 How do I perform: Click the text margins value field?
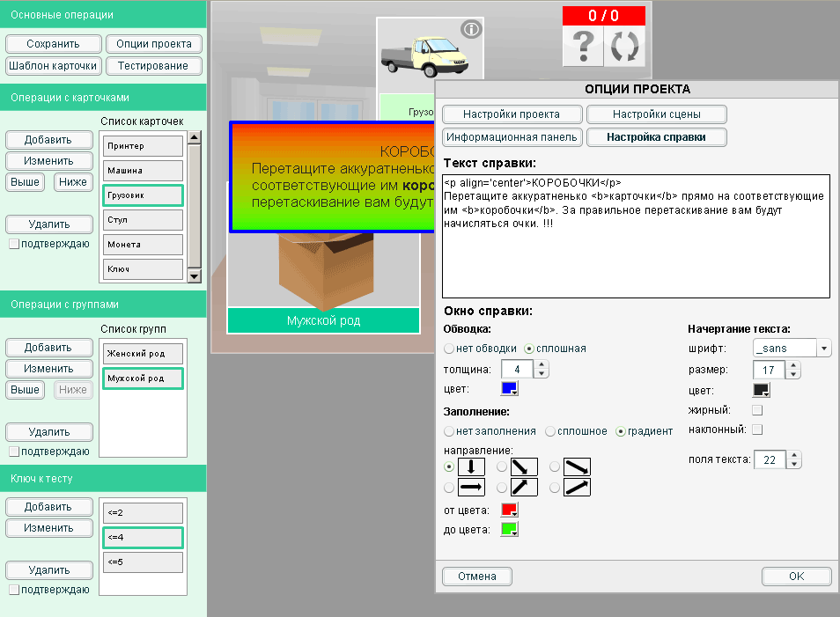coord(770,459)
